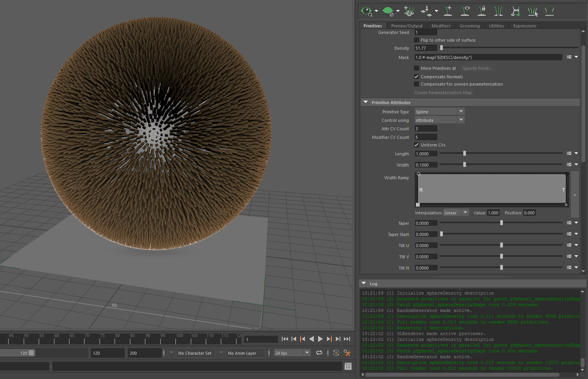The image size is (588, 379).
Task: Toggle primitive display visibility icon
Action: point(465,11)
